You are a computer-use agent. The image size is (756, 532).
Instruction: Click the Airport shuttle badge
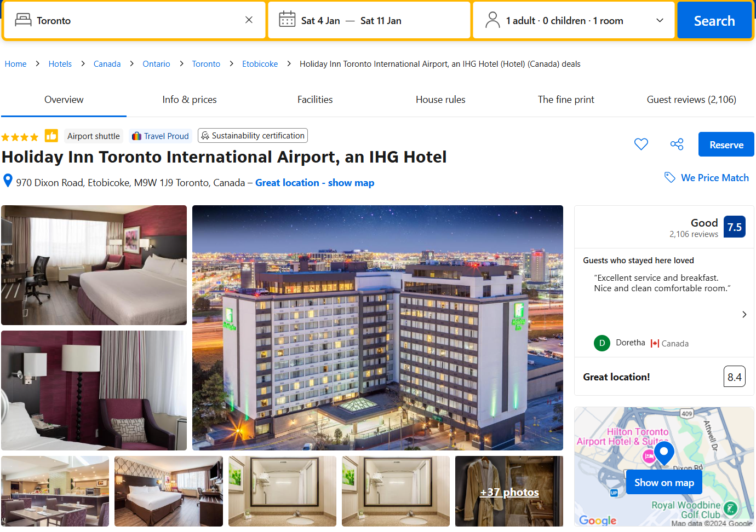93,136
